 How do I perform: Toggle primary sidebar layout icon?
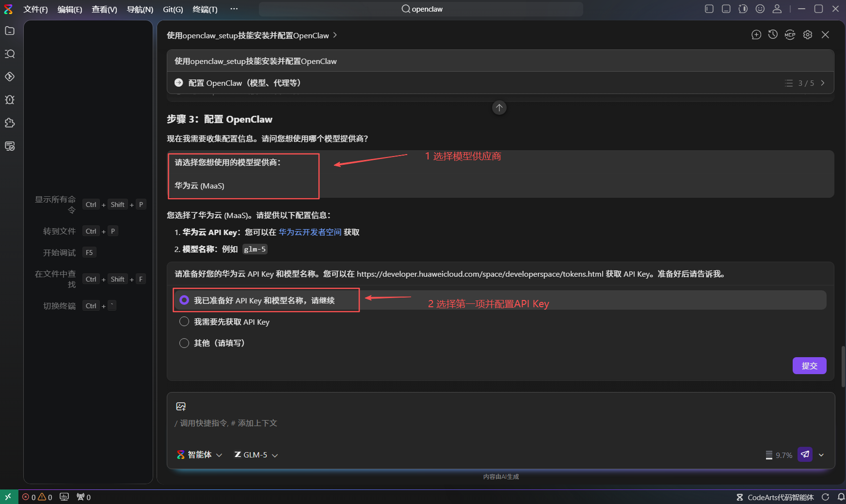click(x=709, y=9)
